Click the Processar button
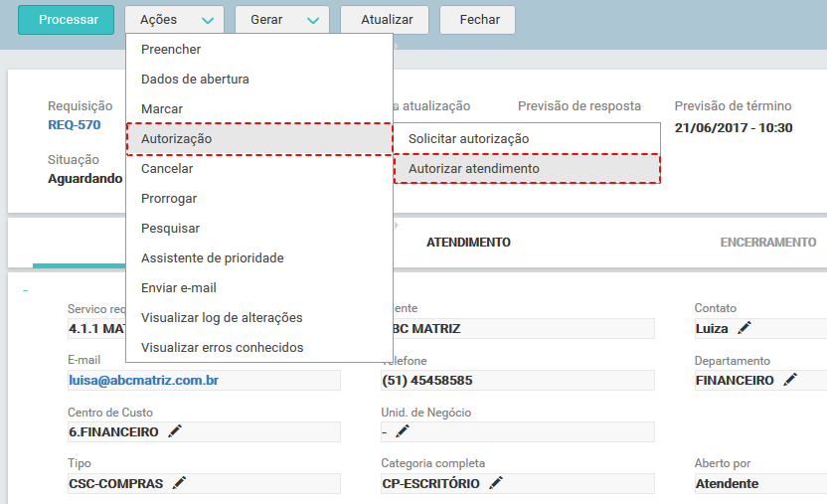Screen dimensions: 827x504 click(x=66, y=20)
